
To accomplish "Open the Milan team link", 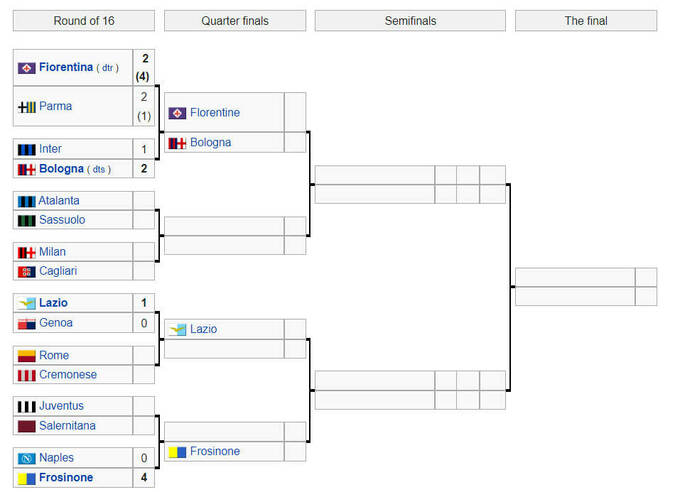I will coord(52,252).
